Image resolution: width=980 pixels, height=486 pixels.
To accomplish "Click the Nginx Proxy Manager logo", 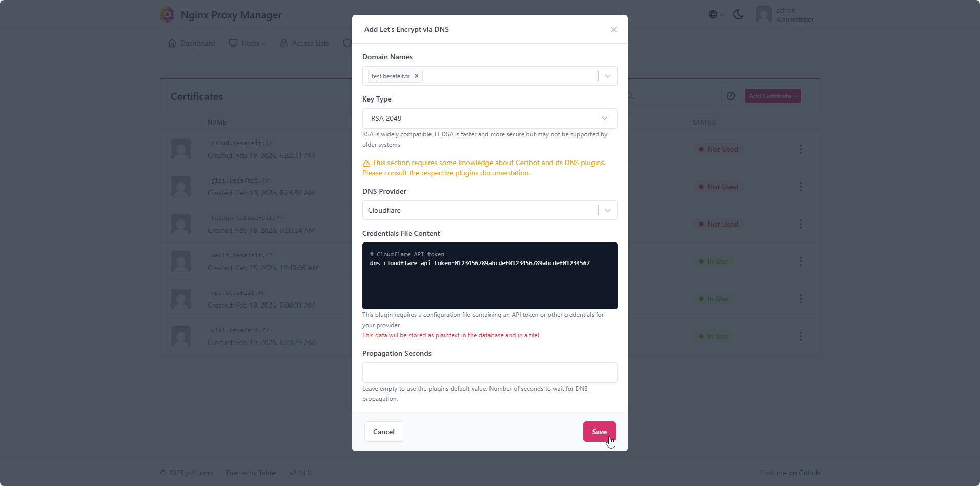I will (167, 14).
